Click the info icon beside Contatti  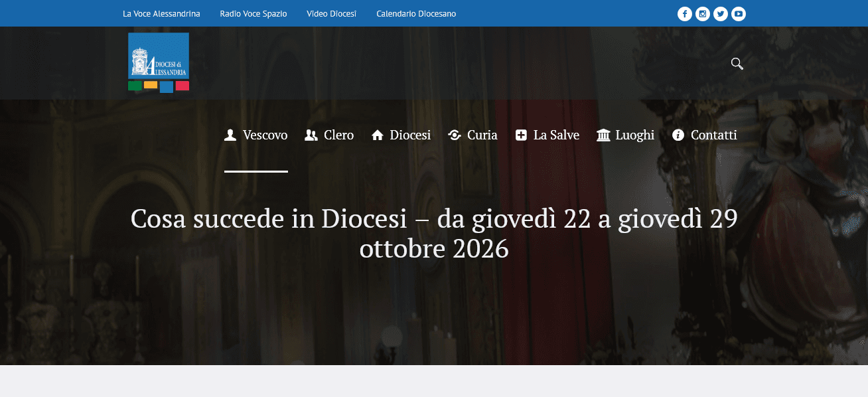point(678,135)
